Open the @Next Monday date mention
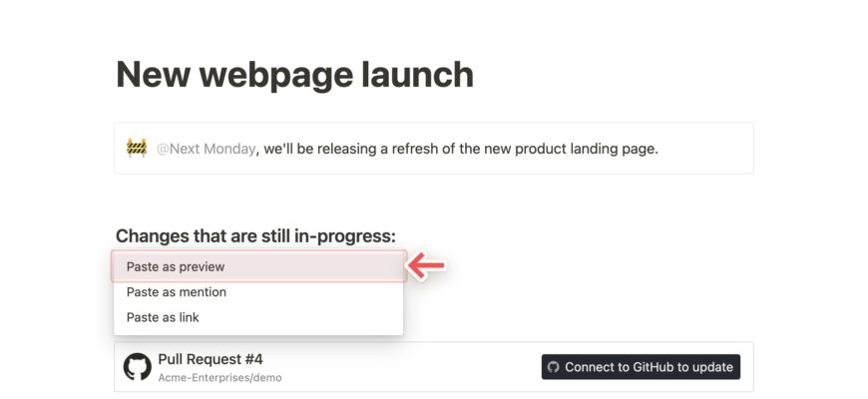Screen dimensions: 868x399 (206, 149)
